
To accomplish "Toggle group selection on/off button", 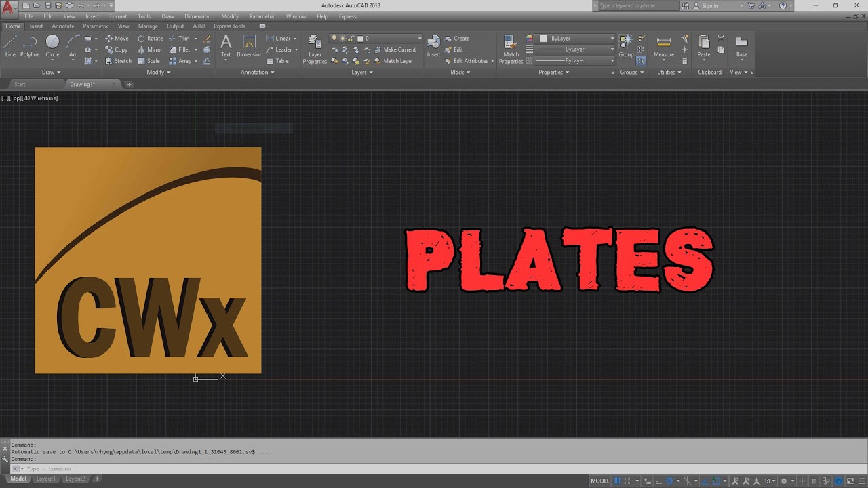I will pyautogui.click(x=641, y=61).
